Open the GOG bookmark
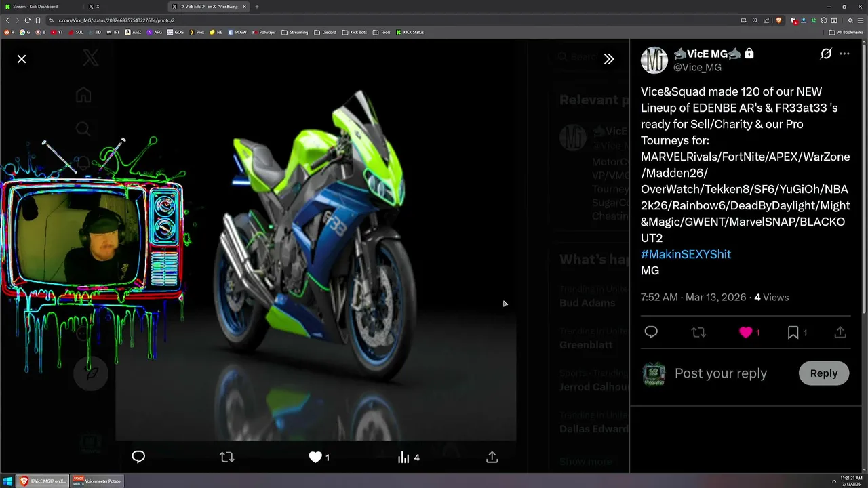This screenshot has height=488, width=868. (176, 32)
